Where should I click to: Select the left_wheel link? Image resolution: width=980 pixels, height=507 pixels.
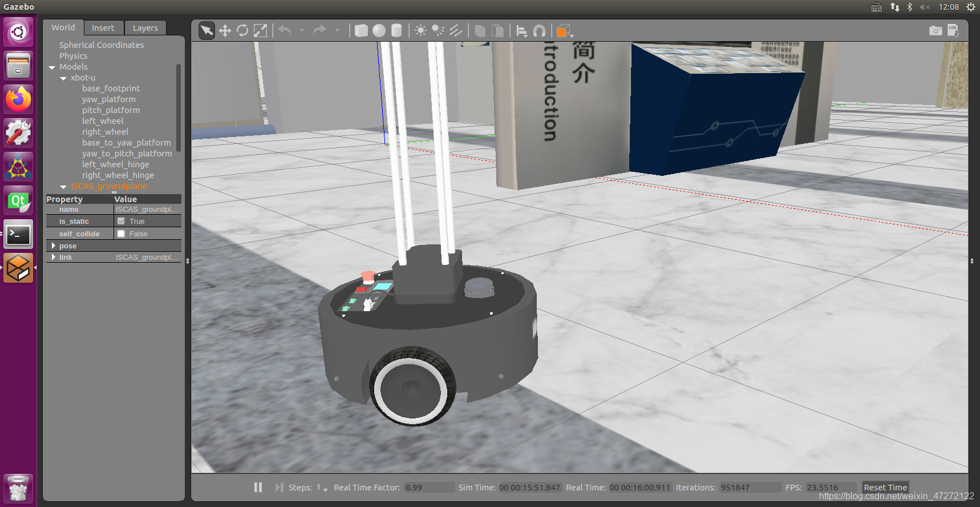(x=103, y=121)
